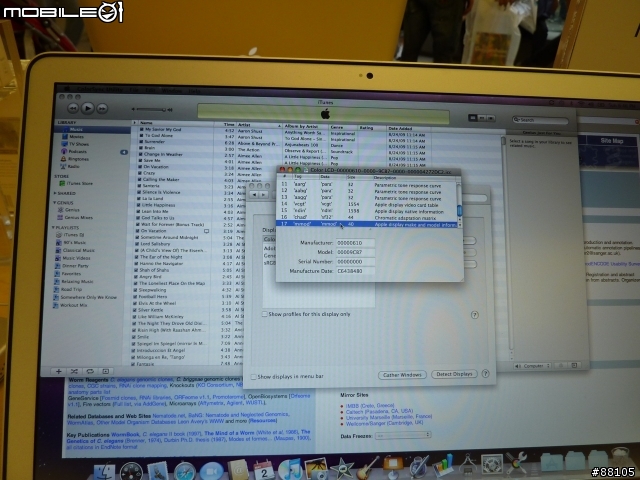This screenshot has height=480, width=640.
Task: Expand the SHARED section in iTunes
Action: click(x=55, y=193)
